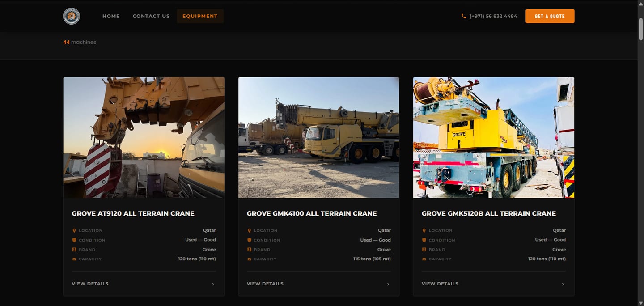Click title Grove GMK4100 All Terrain Crane
The image size is (644, 306).
312,213
